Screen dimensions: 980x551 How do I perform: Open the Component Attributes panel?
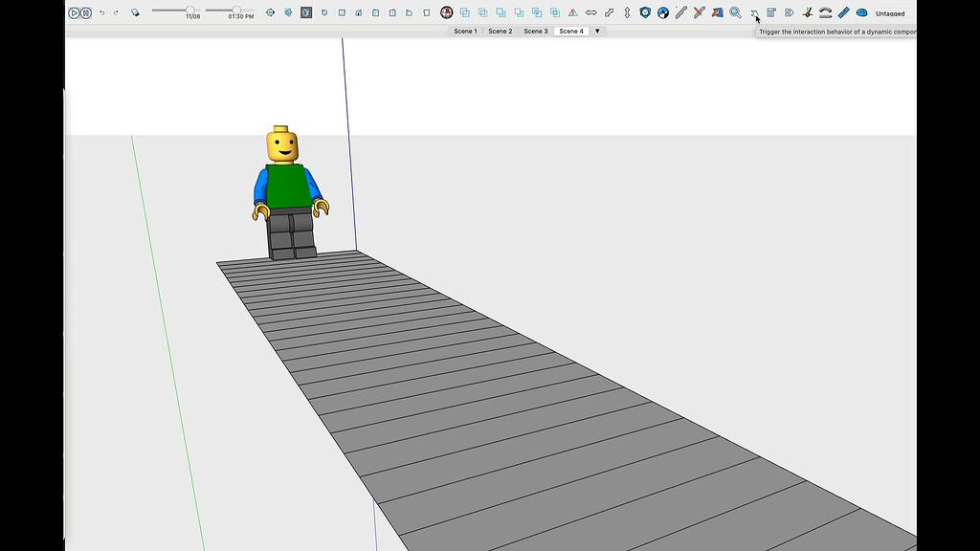[788, 12]
